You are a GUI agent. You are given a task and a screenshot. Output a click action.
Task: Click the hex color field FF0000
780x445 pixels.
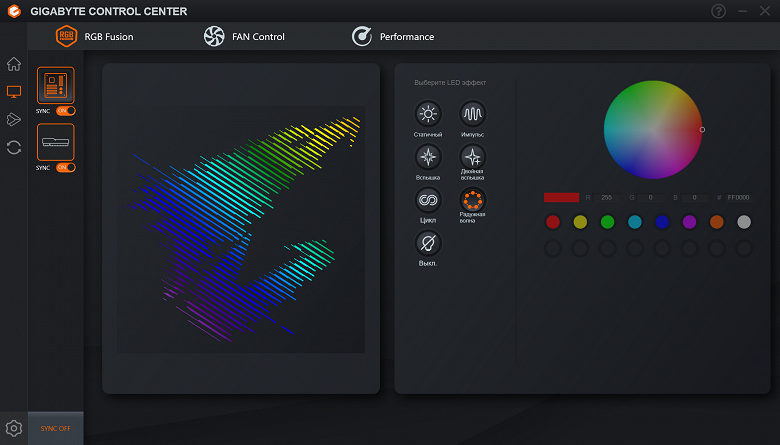[738, 197]
